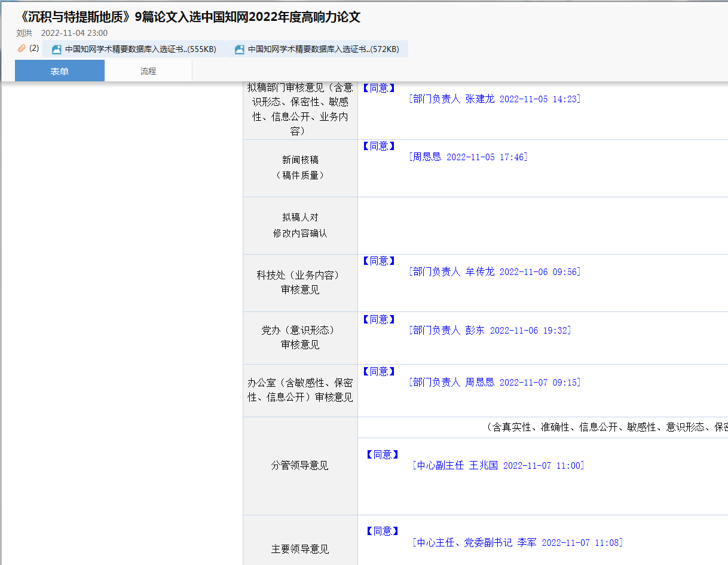
Task: Select the 分管领导意见 row label
Action: click(x=300, y=466)
